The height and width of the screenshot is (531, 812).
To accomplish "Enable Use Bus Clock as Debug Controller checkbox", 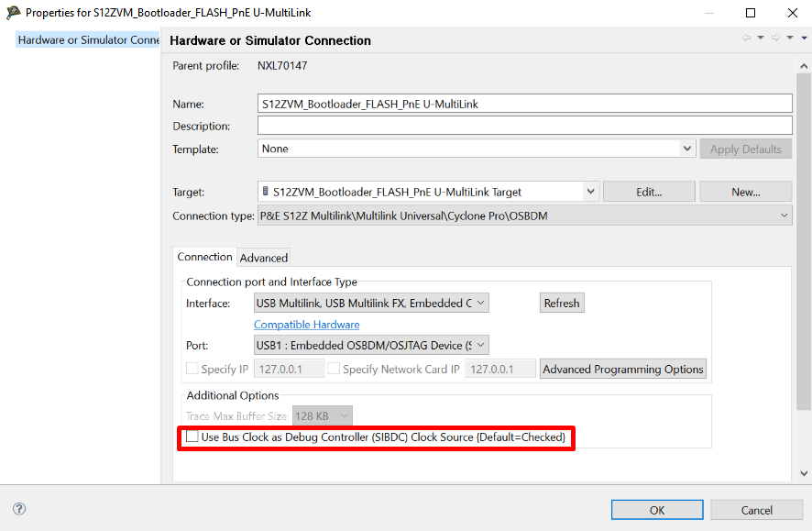I will tap(192, 437).
